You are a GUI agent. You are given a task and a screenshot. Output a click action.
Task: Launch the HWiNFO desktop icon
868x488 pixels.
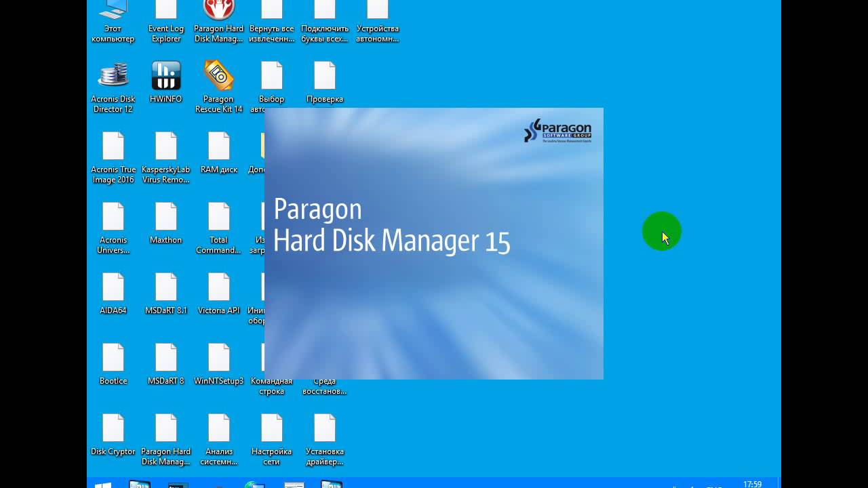point(166,82)
